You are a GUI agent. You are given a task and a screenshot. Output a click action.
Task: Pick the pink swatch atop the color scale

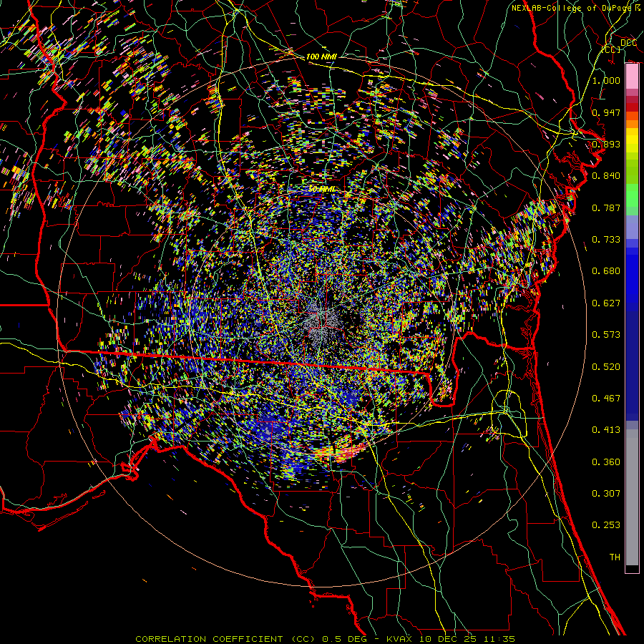point(632,77)
